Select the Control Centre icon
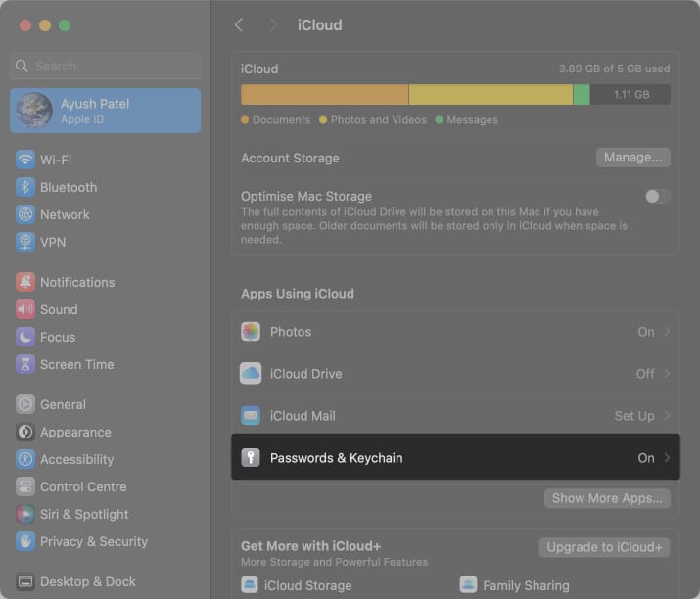 [25, 486]
